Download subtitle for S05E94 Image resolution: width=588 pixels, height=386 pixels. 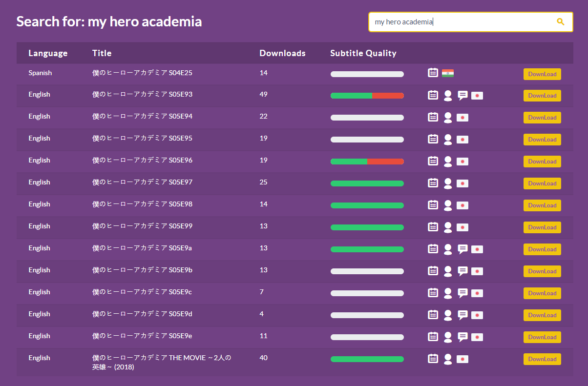click(x=542, y=118)
